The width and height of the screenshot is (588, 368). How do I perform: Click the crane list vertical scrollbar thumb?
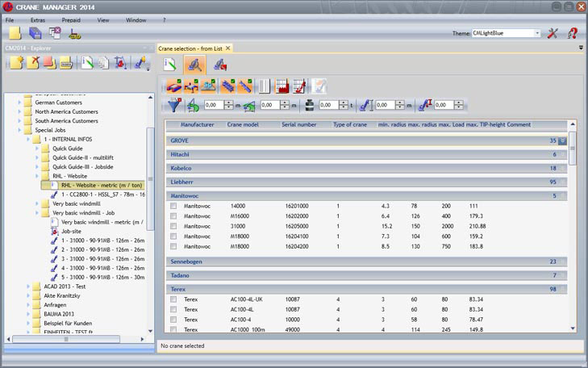[x=573, y=148]
